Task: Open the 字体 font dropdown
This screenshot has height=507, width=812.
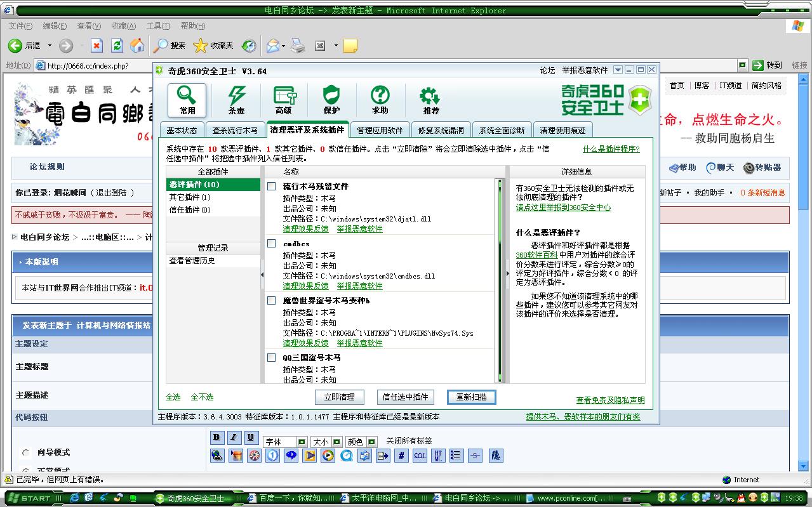Action: (x=302, y=442)
